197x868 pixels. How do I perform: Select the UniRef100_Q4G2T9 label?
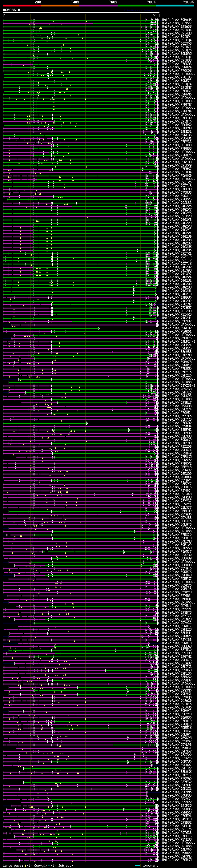[x=177, y=294]
